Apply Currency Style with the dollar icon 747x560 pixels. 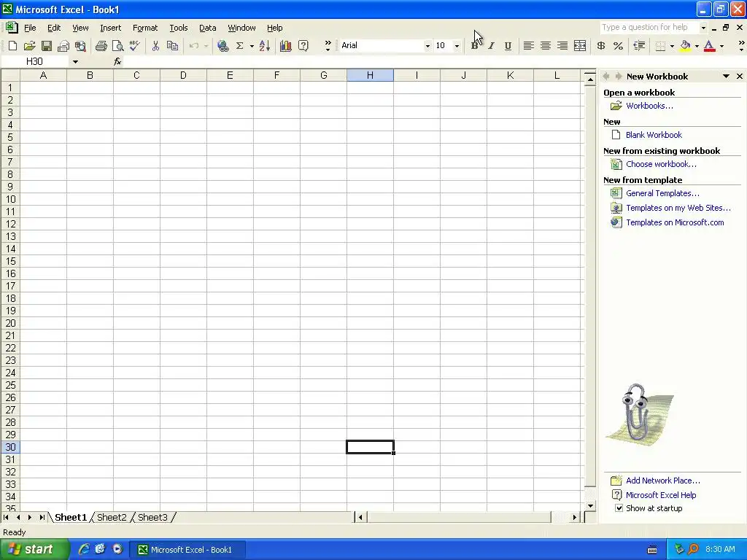[601, 46]
